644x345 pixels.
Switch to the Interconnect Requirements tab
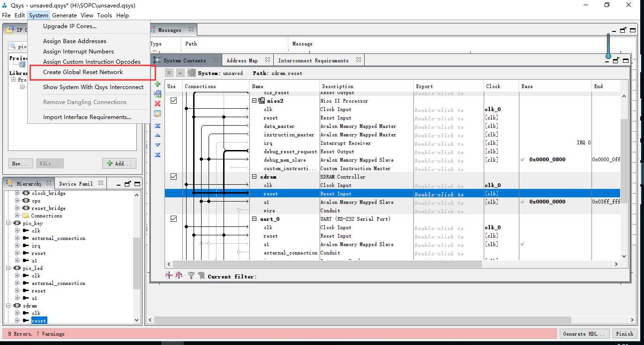tap(313, 60)
